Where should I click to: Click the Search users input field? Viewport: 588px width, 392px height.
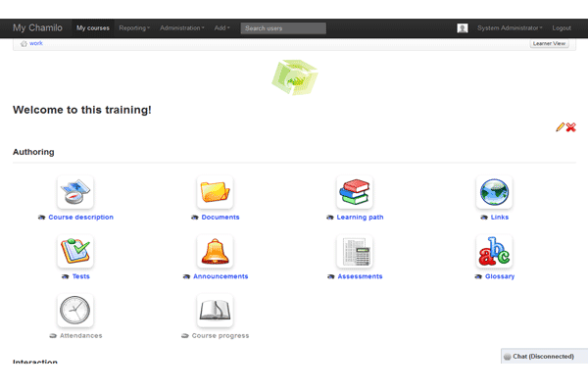pos(283,28)
